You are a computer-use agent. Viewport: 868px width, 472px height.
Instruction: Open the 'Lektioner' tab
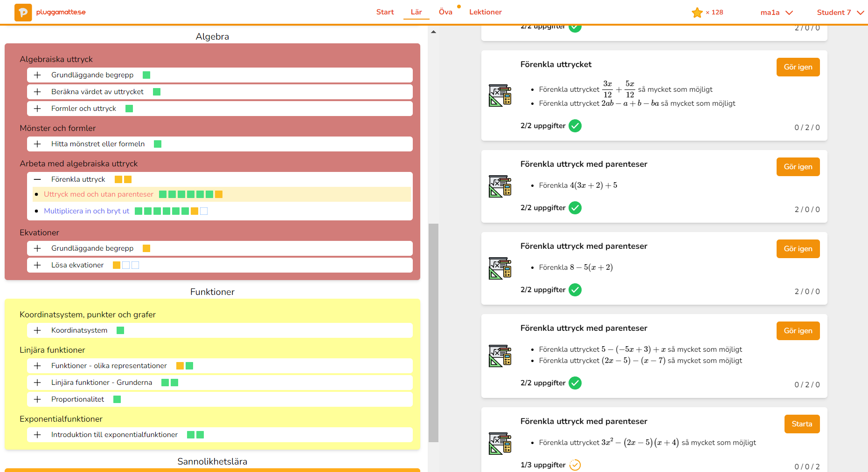coord(485,12)
